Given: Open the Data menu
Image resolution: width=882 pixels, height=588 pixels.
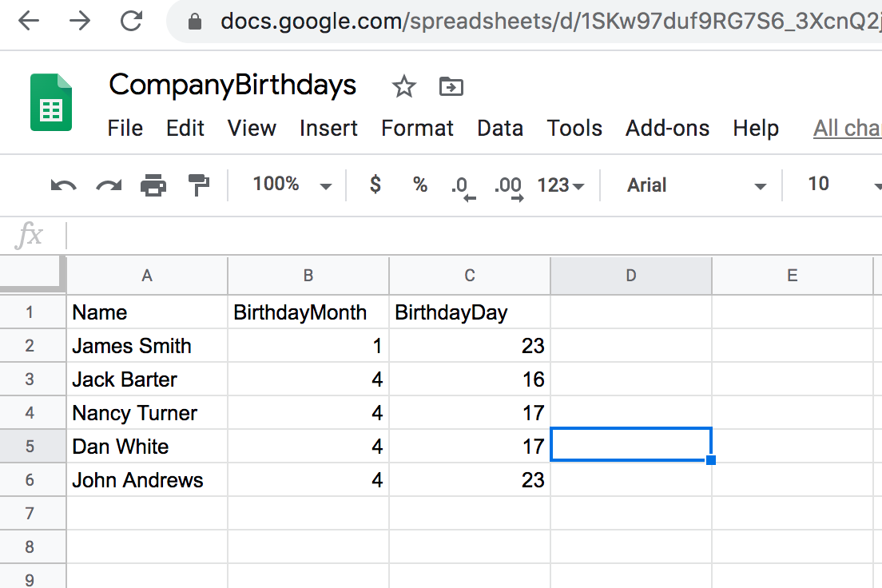Looking at the screenshot, I should point(500,129).
